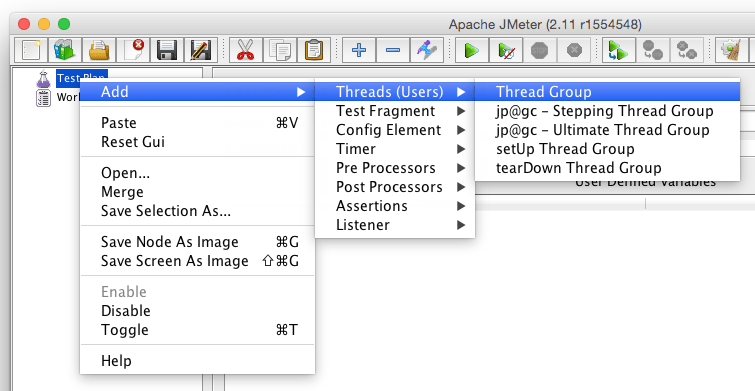Image resolution: width=755 pixels, height=391 pixels.
Task: Save the test plan with floppy icon
Action: point(167,50)
